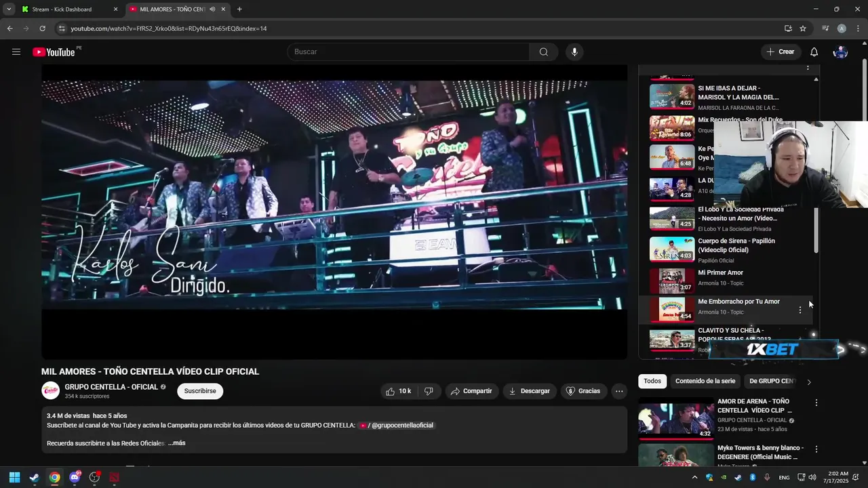
Task: Reload the page
Action: (x=42, y=28)
